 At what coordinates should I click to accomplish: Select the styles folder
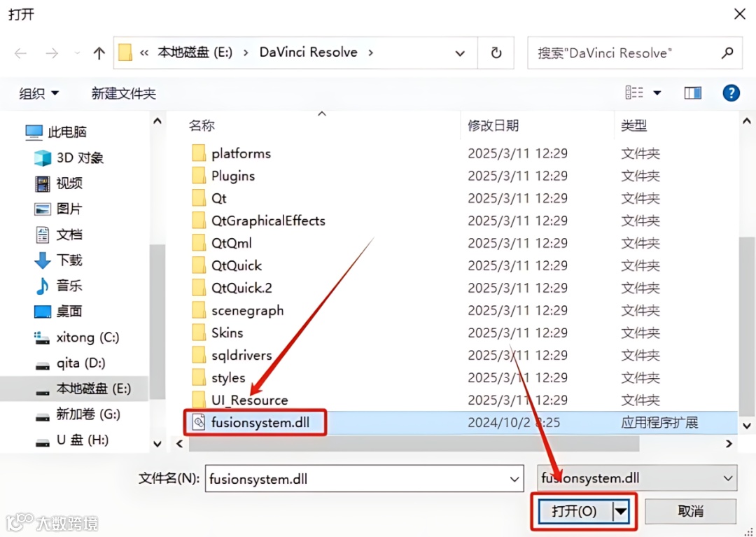[x=228, y=377]
